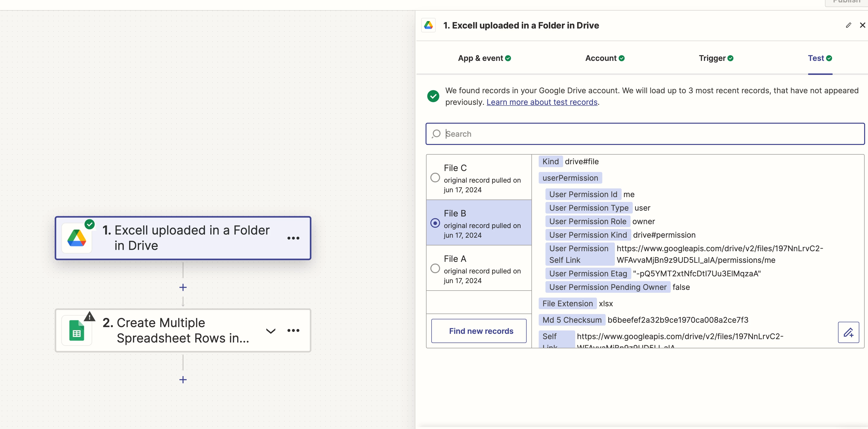Expand step 2 using the chevron arrow
The width and height of the screenshot is (868, 429).
[271, 331]
